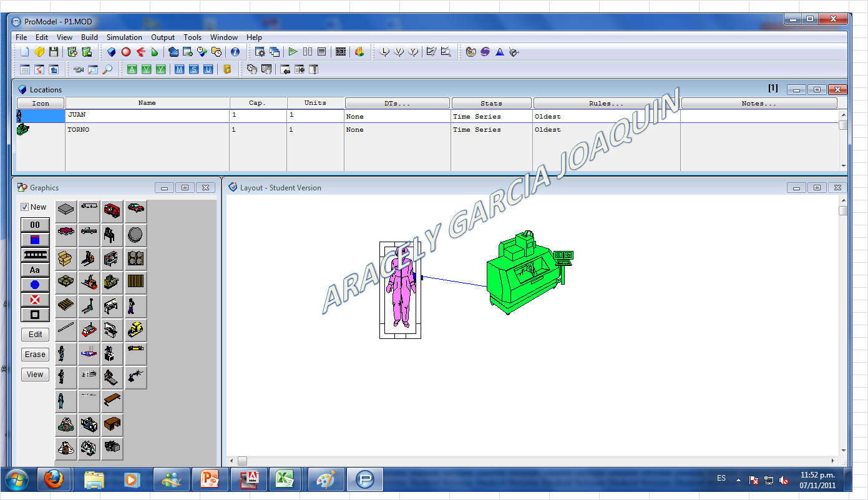Open the Rules dropdown showing Oldest for TORNO

pos(605,130)
